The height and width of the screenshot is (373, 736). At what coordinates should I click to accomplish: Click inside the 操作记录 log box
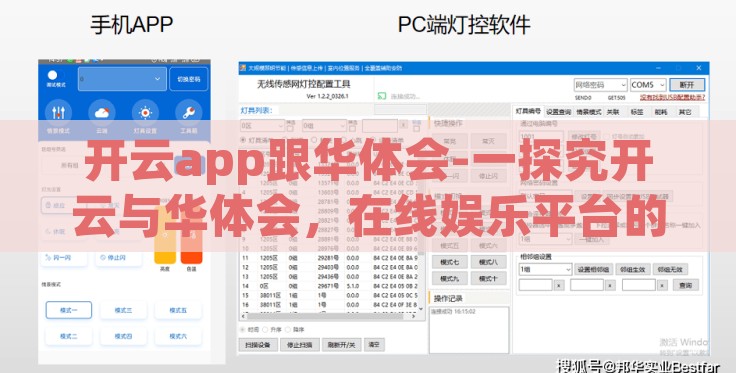[x=469, y=330]
